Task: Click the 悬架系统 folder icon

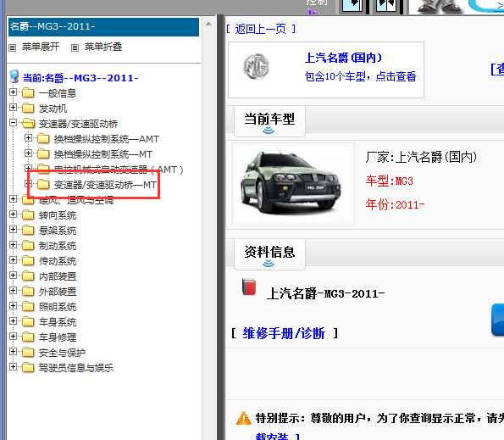Action: [x=28, y=230]
